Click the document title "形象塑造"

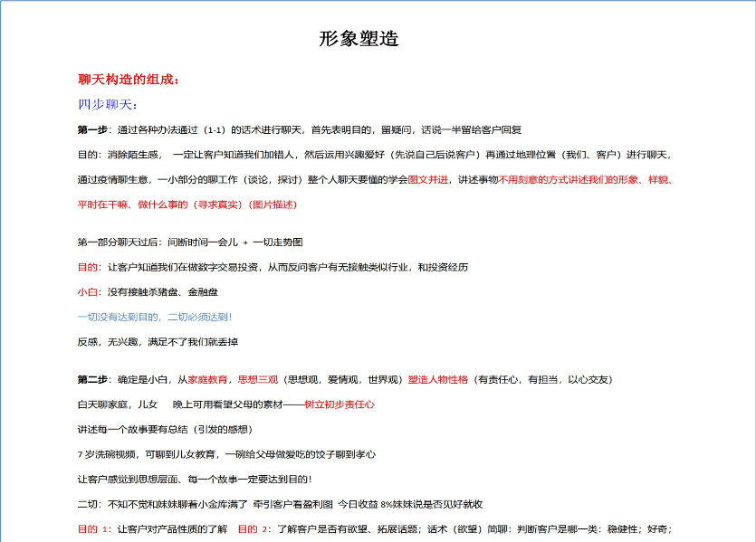tap(359, 39)
